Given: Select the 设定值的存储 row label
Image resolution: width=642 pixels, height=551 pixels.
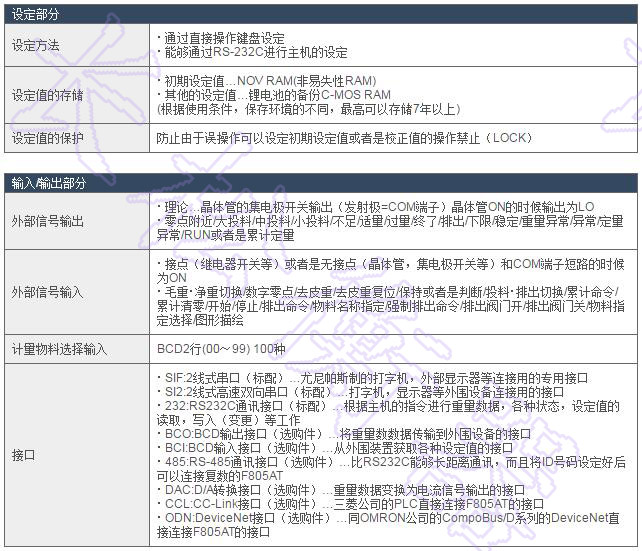Looking at the screenshot, I should 47,95.
